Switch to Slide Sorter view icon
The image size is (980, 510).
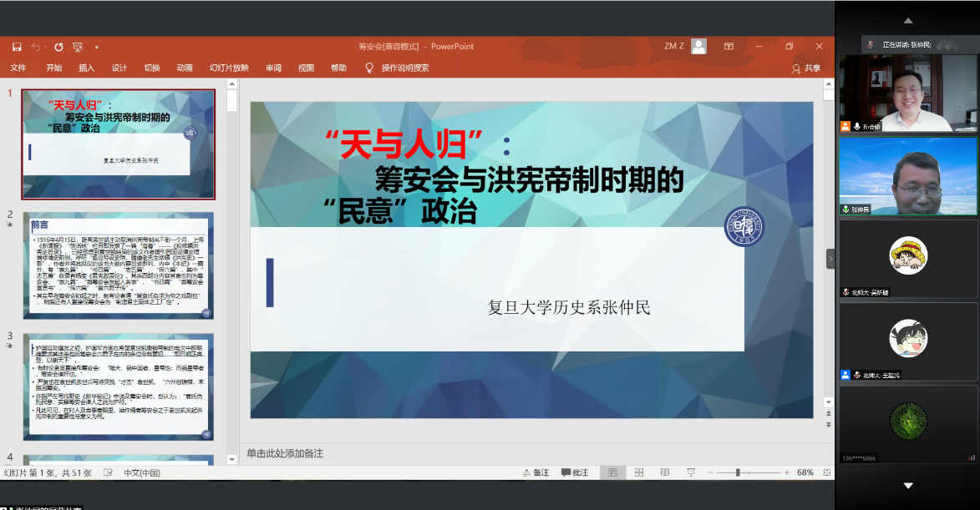[x=638, y=472]
